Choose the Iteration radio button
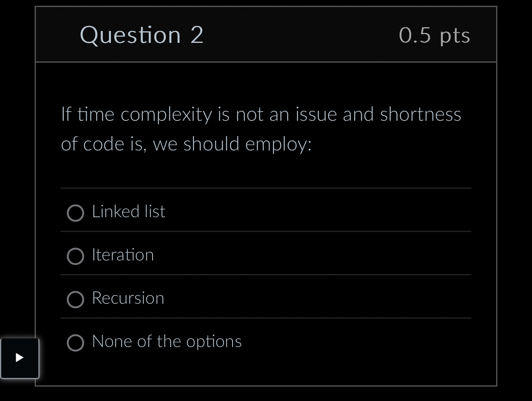Image resolution: width=532 pixels, height=401 pixels. coord(75,256)
